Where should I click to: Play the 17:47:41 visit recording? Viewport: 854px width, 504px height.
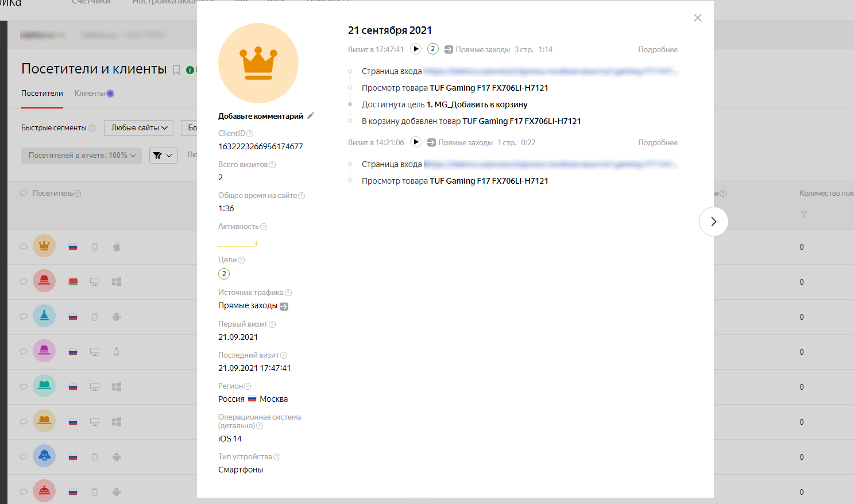click(x=416, y=49)
